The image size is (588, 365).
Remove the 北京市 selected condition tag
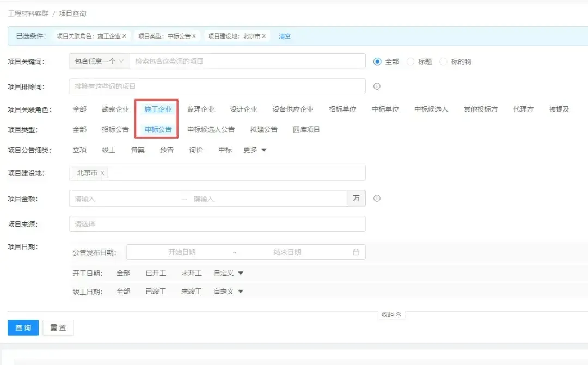tap(264, 36)
